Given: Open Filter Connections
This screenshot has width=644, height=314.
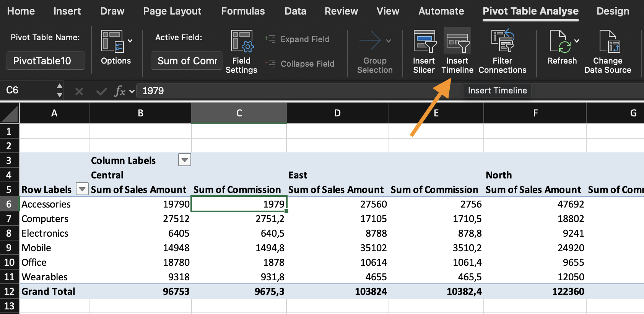Looking at the screenshot, I should (502, 41).
